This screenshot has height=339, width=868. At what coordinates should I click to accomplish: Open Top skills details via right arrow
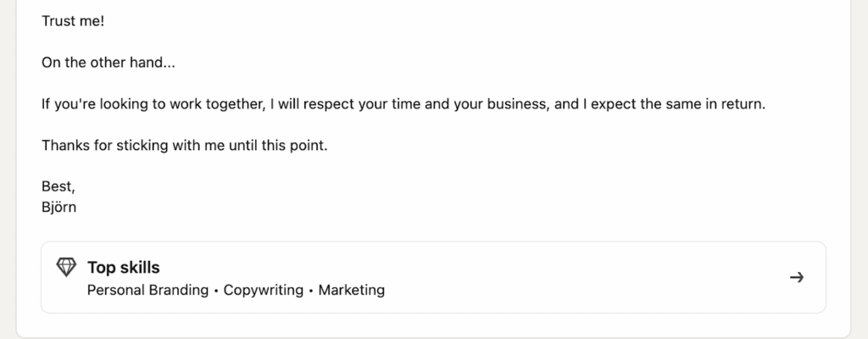point(796,277)
